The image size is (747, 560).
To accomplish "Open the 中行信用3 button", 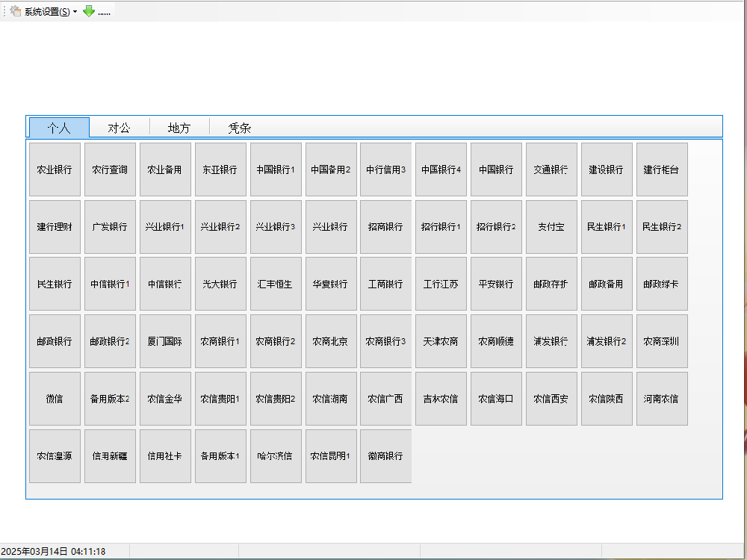I will tap(386, 169).
